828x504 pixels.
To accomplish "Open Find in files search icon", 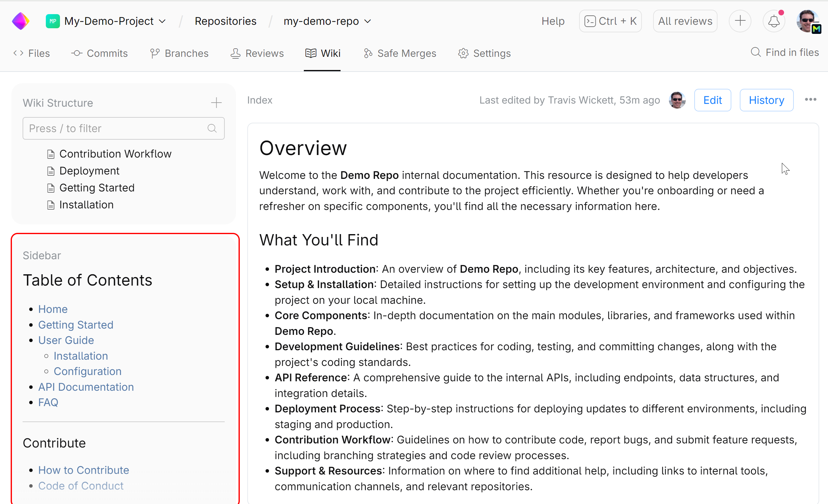I will [x=755, y=52].
